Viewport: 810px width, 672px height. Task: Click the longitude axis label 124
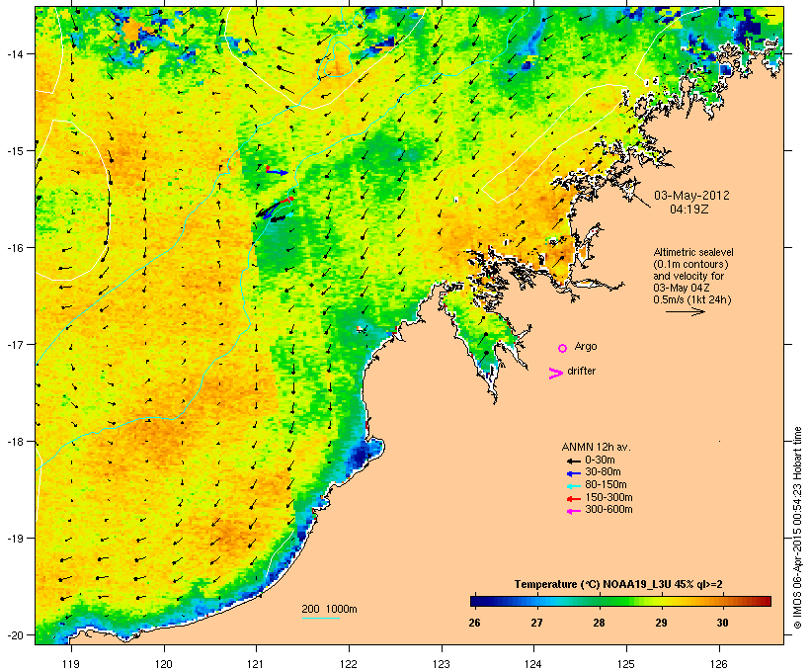tap(534, 664)
